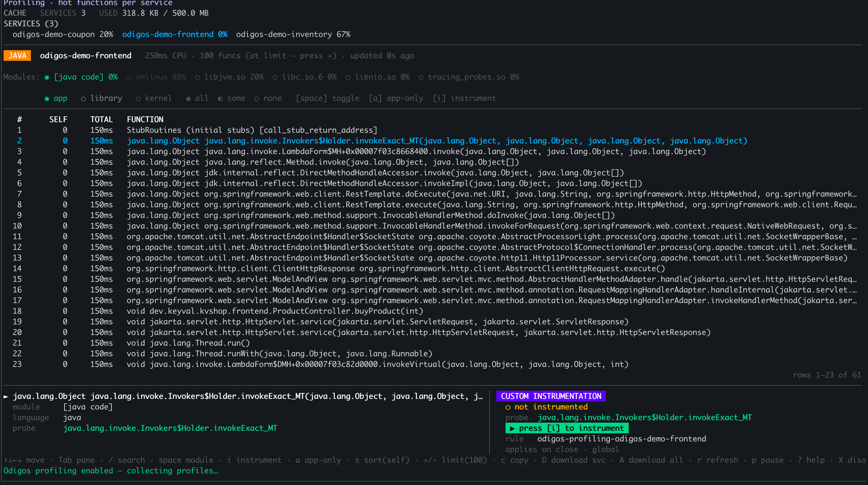This screenshot has height=485, width=868.
Task: Click 'r refresh' in footer
Action: (x=718, y=460)
